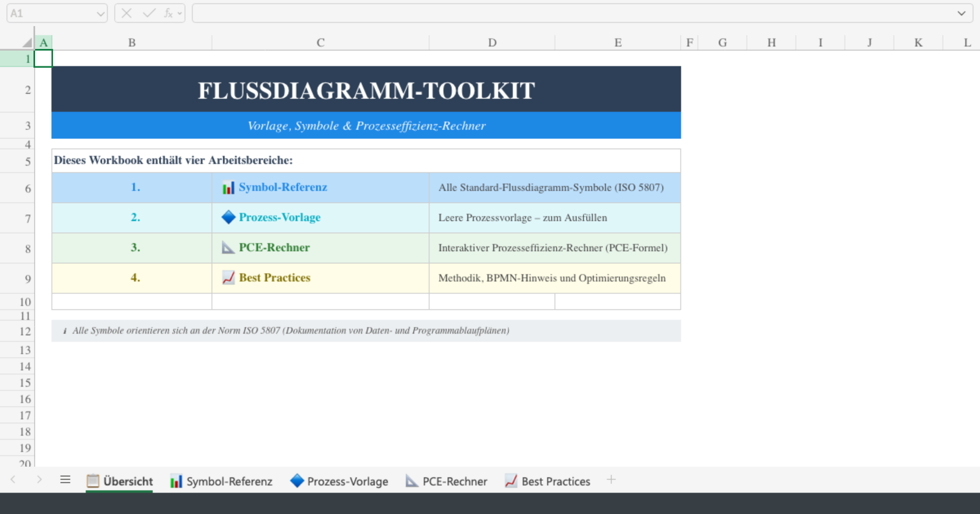Image resolution: width=980 pixels, height=514 pixels.
Task: Open the Name Box dropdown arrow
Action: coord(100,13)
